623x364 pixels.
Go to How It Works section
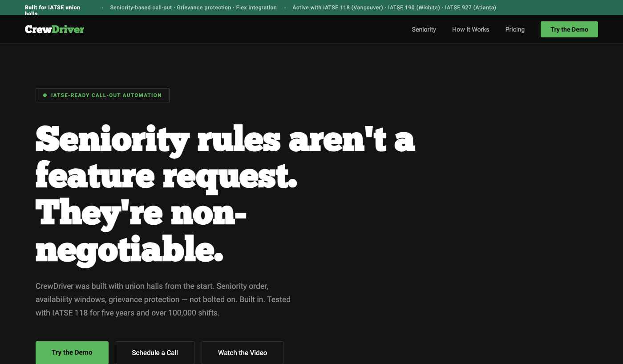[470, 29]
